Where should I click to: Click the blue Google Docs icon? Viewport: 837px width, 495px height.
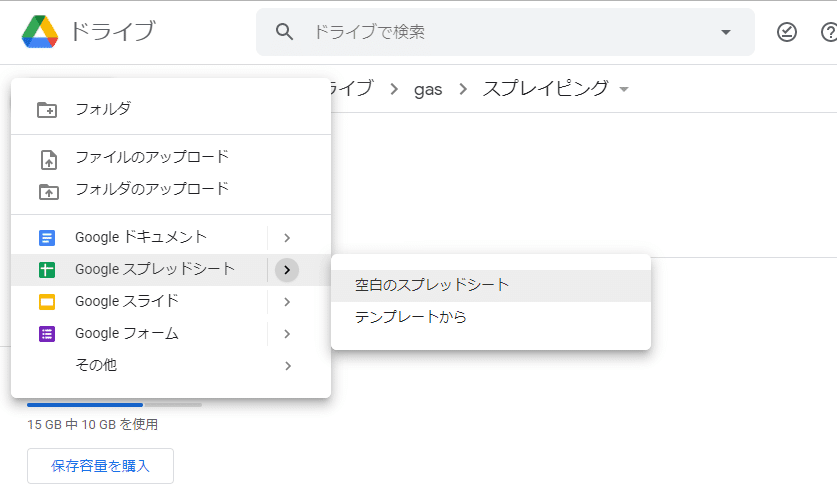tap(47, 238)
